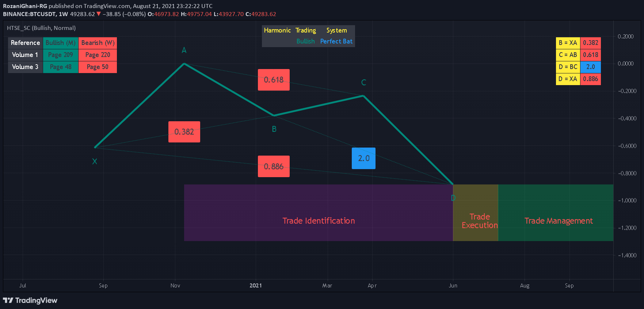644x309 pixels.
Task: Click the Perfect Bat pattern name
Action: point(336,41)
